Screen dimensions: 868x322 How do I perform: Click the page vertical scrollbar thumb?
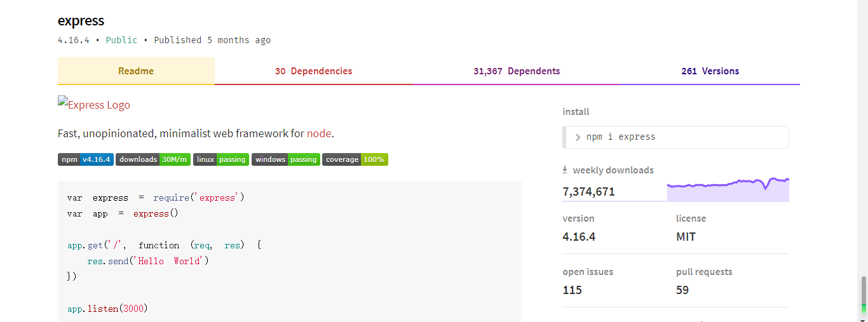tap(864, 295)
